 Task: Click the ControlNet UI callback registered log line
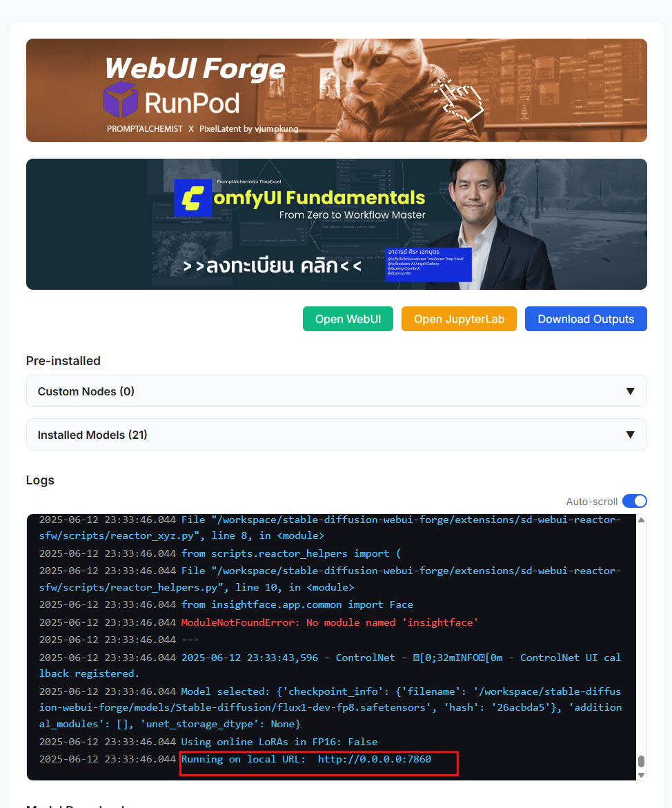[330, 665]
